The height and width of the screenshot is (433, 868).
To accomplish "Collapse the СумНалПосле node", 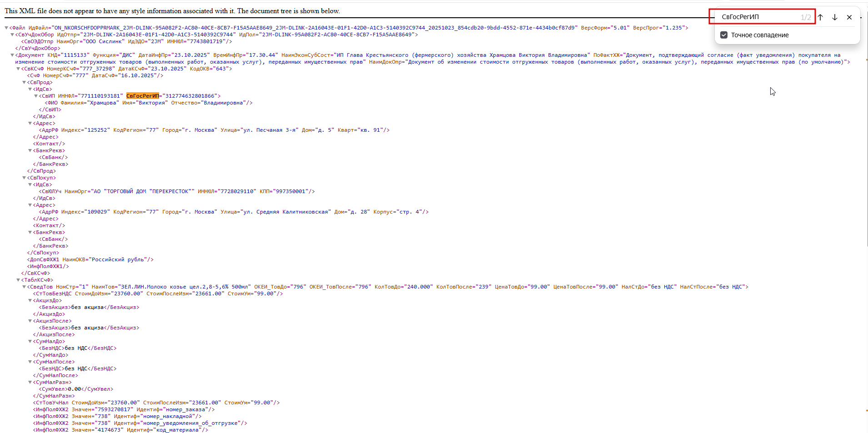I will point(30,362).
